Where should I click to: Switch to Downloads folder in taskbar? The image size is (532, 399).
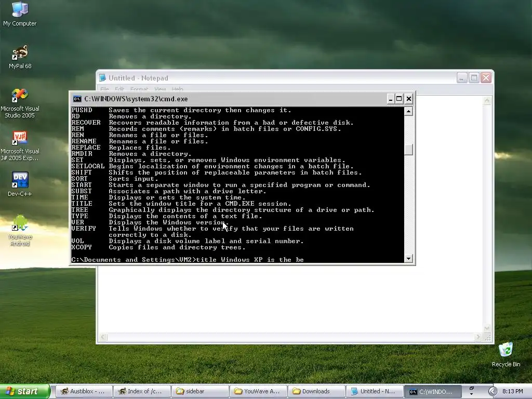coord(316,391)
